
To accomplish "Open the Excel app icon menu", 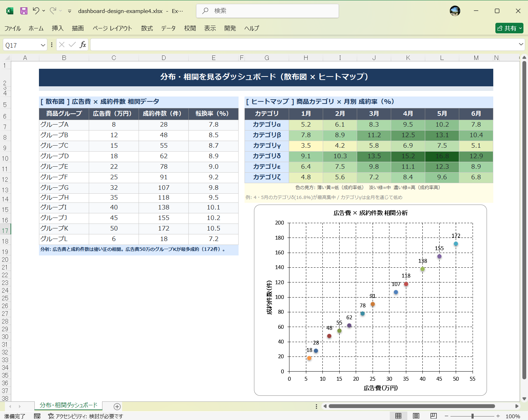I will pos(10,11).
